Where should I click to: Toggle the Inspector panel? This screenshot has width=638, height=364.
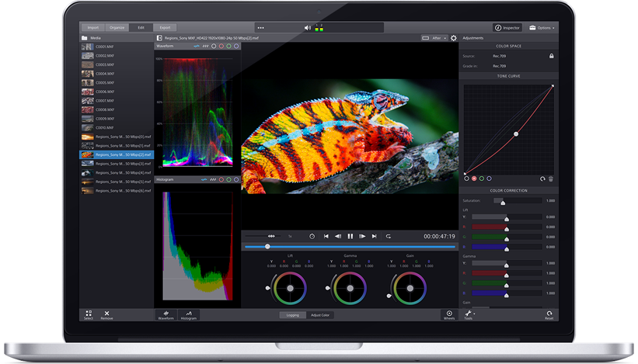pyautogui.click(x=508, y=27)
